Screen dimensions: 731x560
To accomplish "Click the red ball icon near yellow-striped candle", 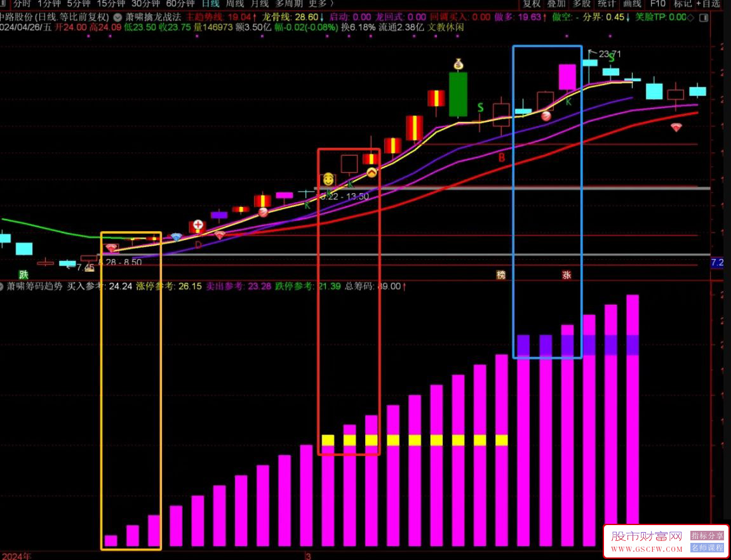I will point(264,213).
